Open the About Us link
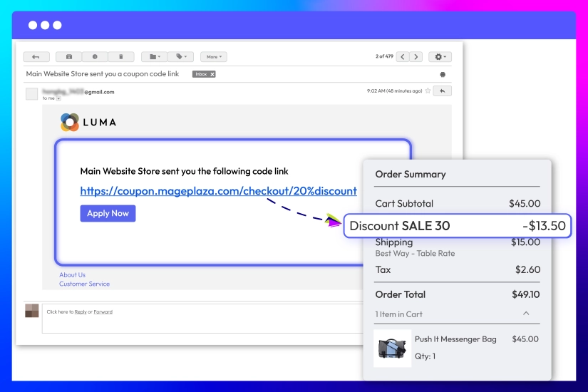This screenshot has height=392, width=588. pos(73,275)
